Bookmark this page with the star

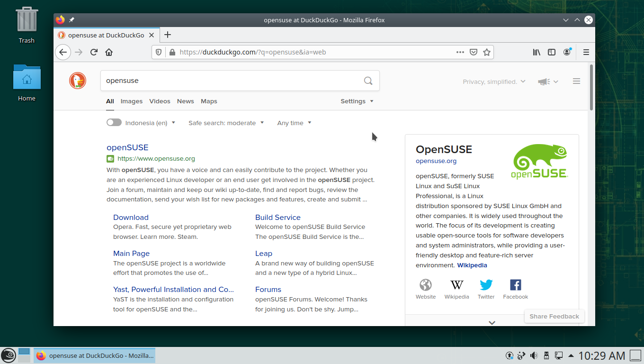[x=486, y=52]
